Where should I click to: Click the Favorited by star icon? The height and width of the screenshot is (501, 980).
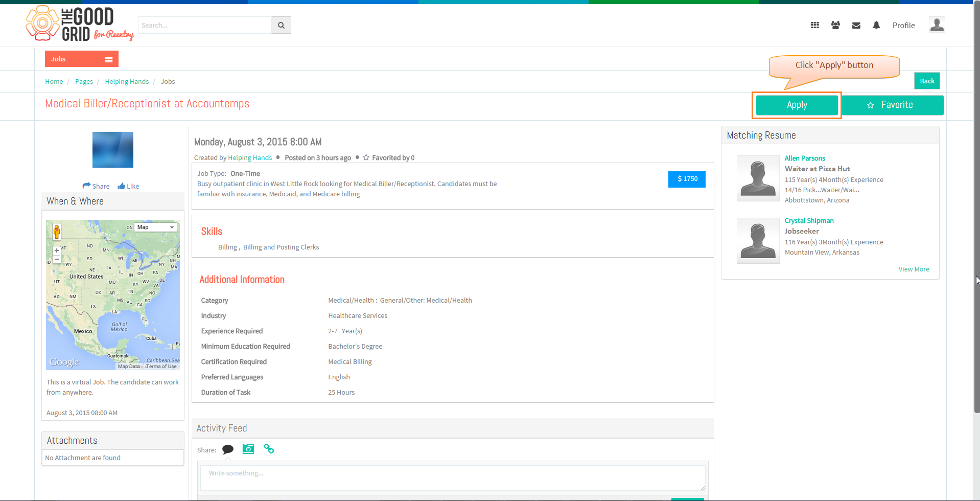pos(366,157)
